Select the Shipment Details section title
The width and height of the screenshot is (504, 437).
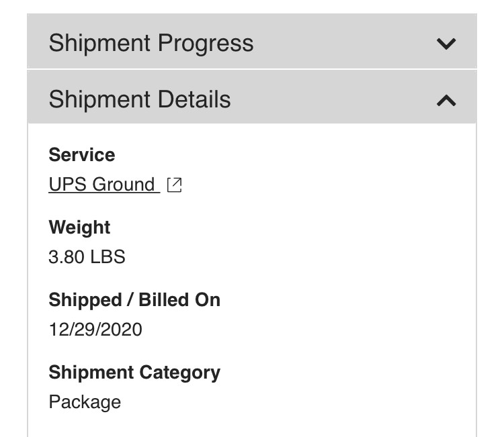click(140, 99)
